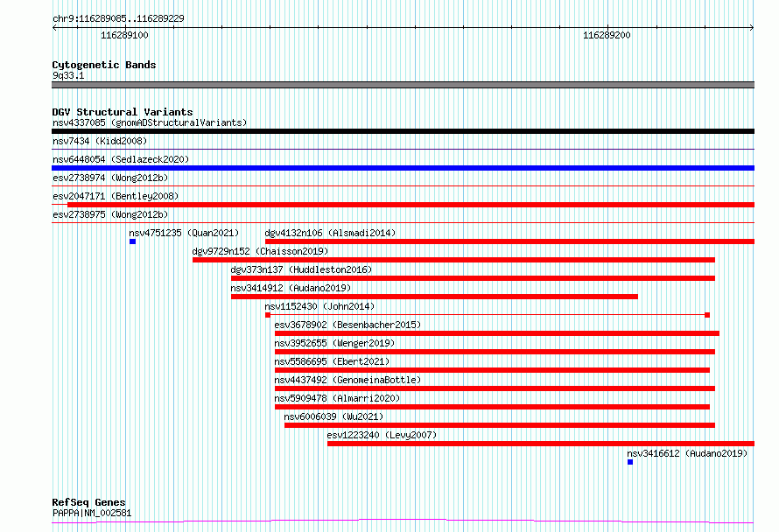
Task: Click the red nsv5586695 variant bar
Action: click(x=492, y=370)
